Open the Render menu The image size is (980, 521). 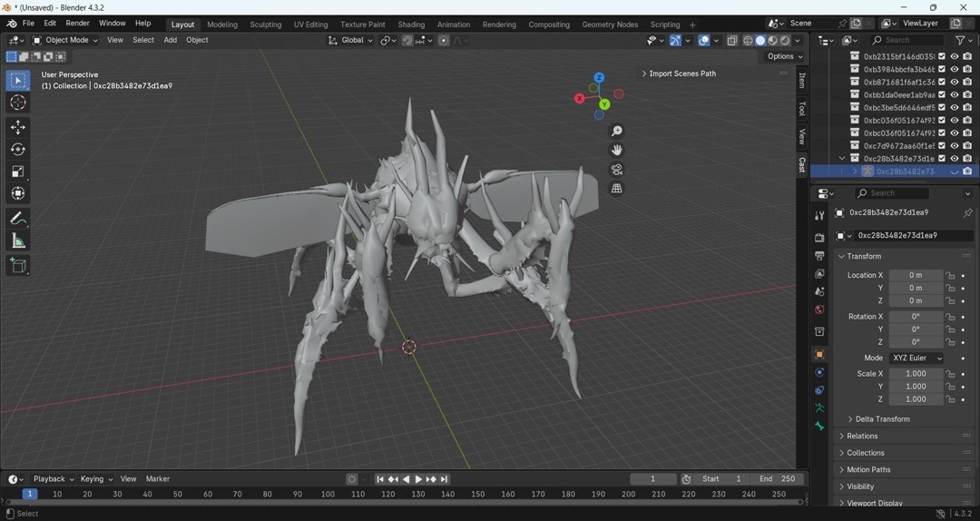click(x=77, y=24)
